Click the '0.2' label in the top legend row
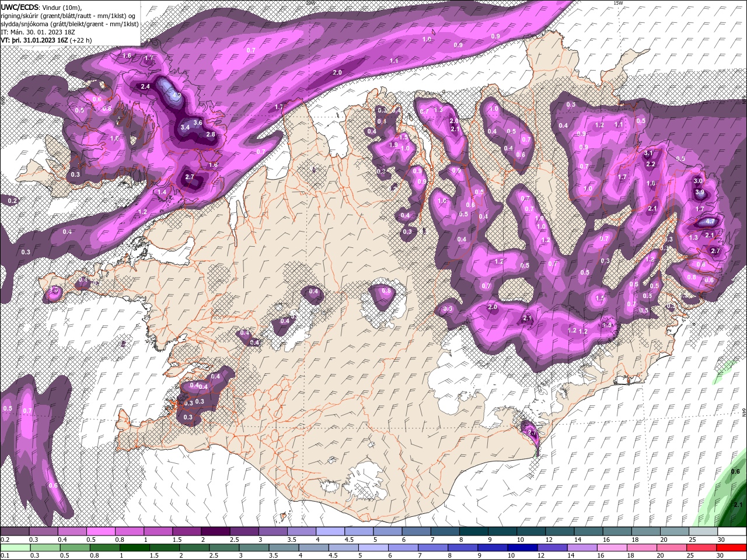 5,540
